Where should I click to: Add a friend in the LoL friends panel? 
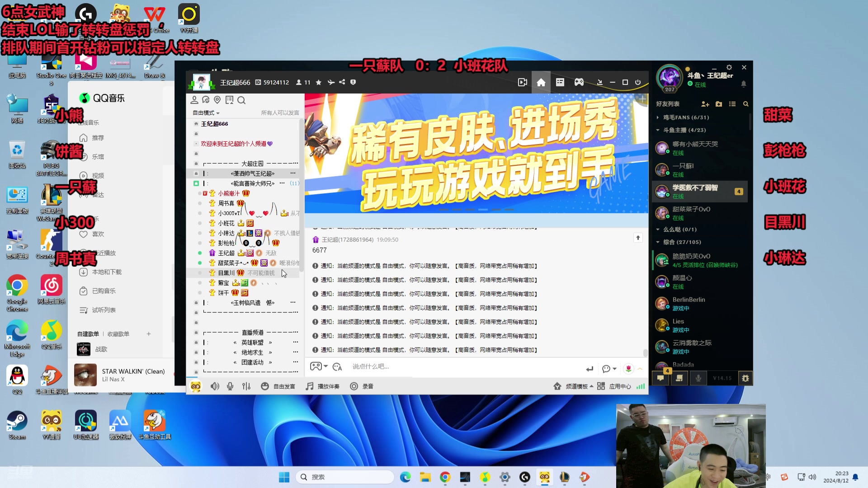point(705,104)
